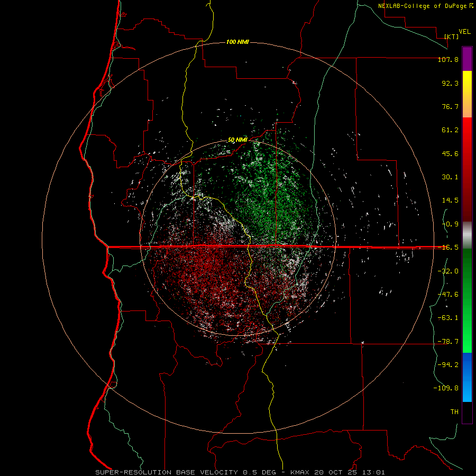Click the gray near-zero segment of the color bar
The width and height of the screenshot is (476, 476).
click(x=467, y=235)
